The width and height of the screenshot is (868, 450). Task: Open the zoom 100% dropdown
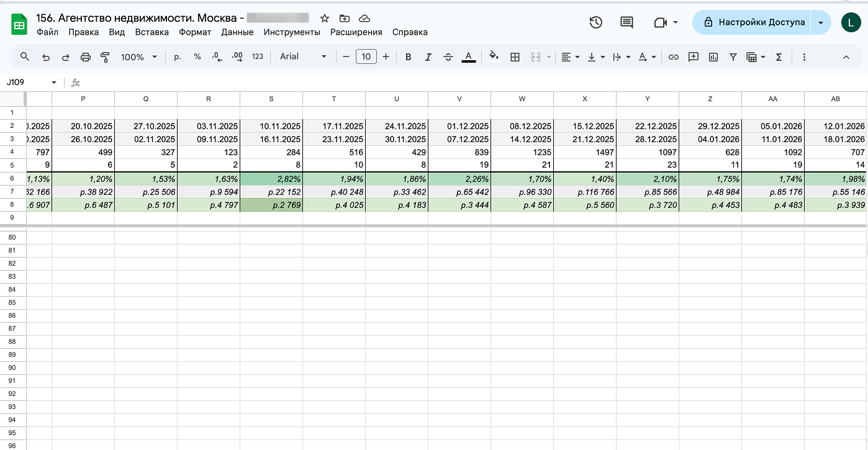[x=139, y=57]
